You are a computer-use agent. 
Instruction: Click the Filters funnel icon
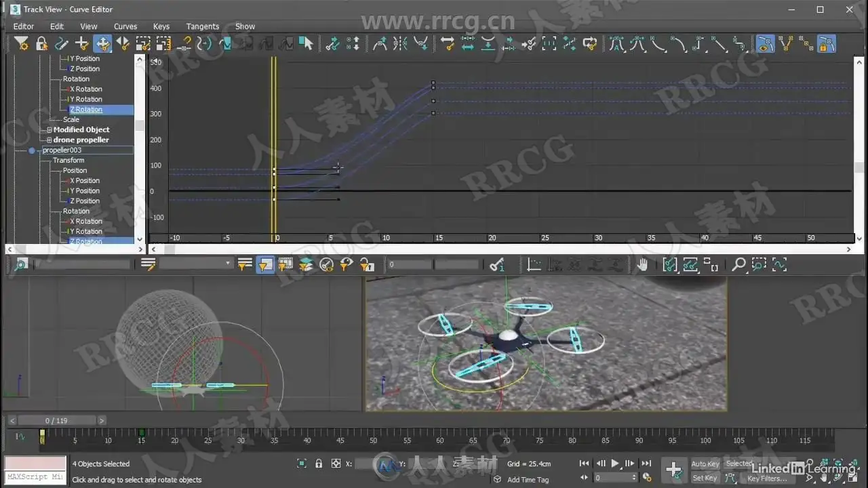21,44
